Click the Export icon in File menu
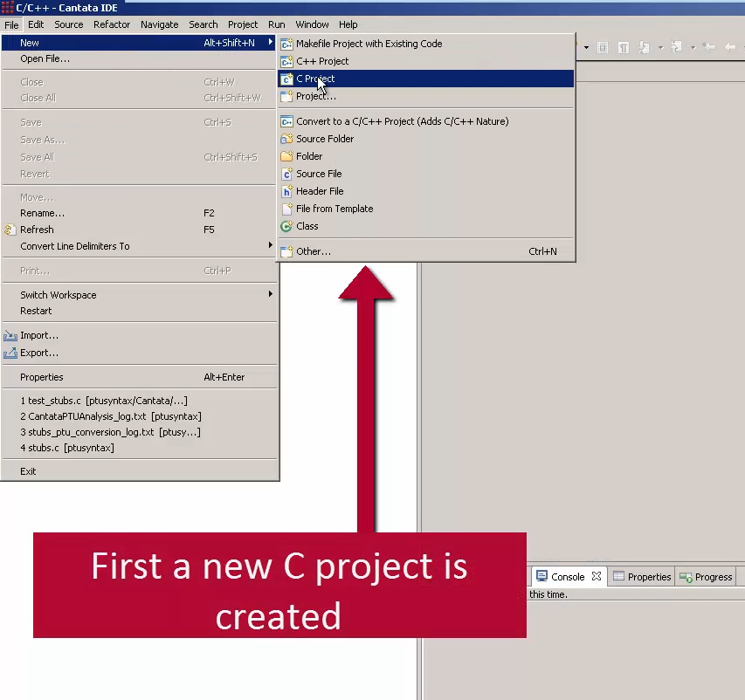 [x=10, y=353]
